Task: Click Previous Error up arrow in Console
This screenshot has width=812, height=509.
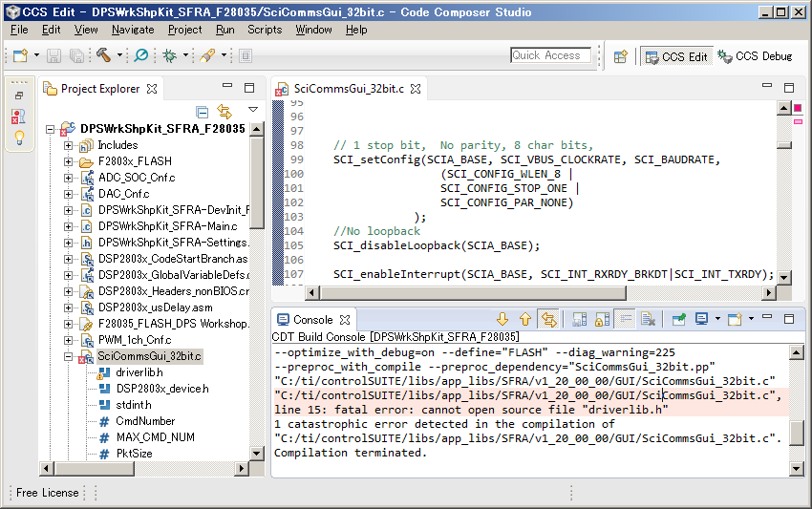Action: pos(525,319)
